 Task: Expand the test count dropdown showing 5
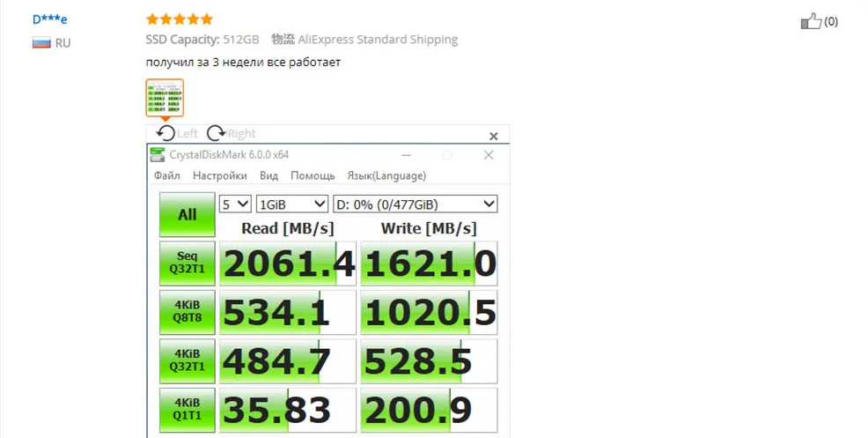pyautogui.click(x=235, y=204)
